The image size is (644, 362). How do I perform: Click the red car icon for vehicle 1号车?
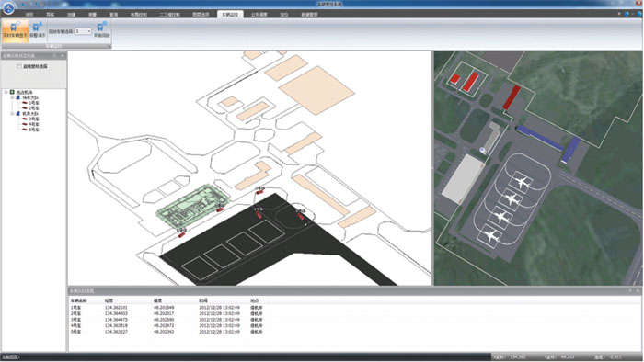coord(25,103)
